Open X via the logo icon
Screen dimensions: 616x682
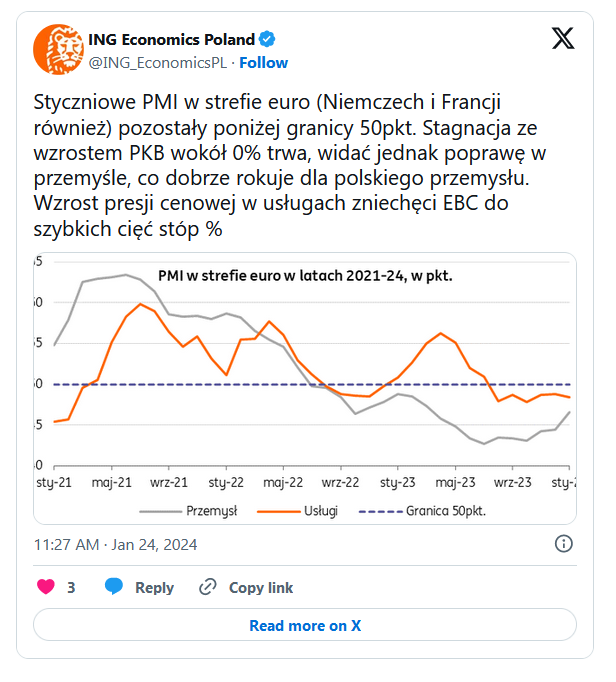[564, 41]
